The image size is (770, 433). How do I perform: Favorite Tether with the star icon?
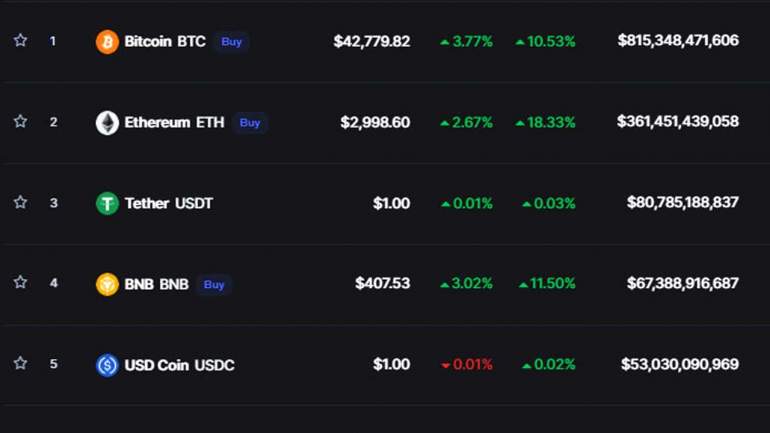pyautogui.click(x=20, y=202)
